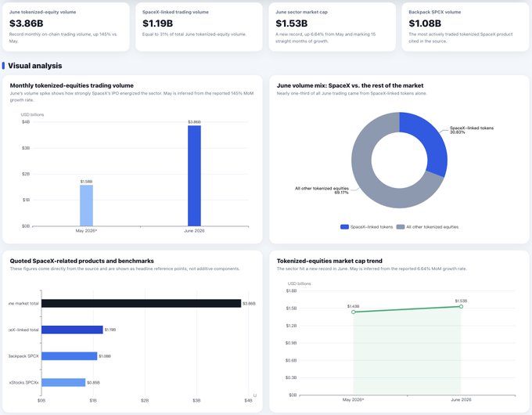Click 'USD billions' unit label in market cap chart
This screenshot has height=415, width=532.
tap(299, 283)
